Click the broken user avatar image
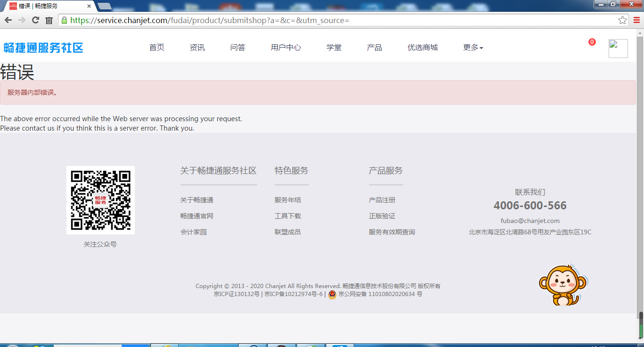This screenshot has width=644, height=347. 618,49
